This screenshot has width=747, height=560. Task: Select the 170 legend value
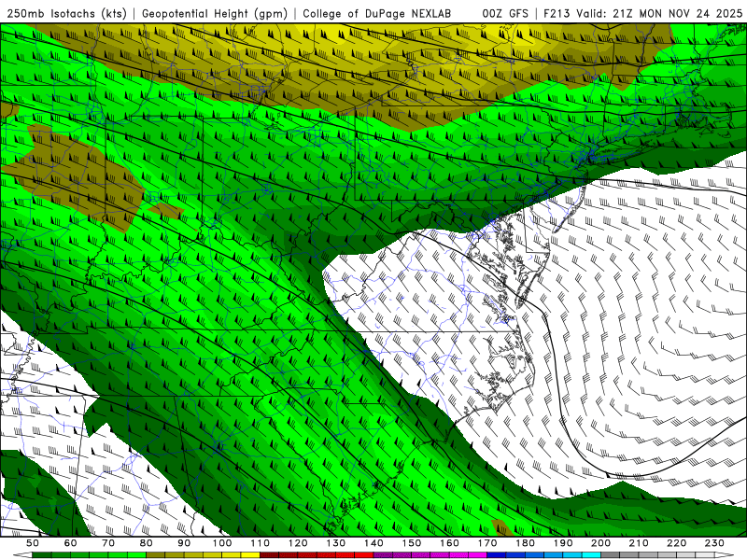click(487, 543)
